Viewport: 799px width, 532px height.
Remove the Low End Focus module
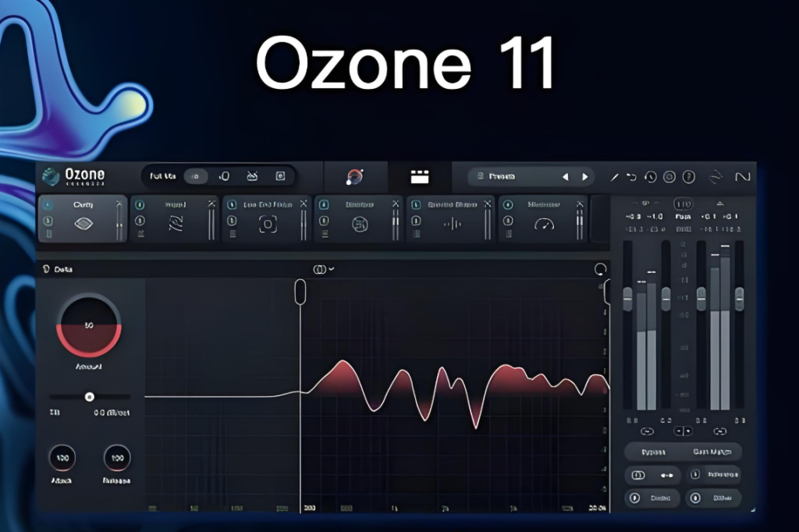click(304, 204)
